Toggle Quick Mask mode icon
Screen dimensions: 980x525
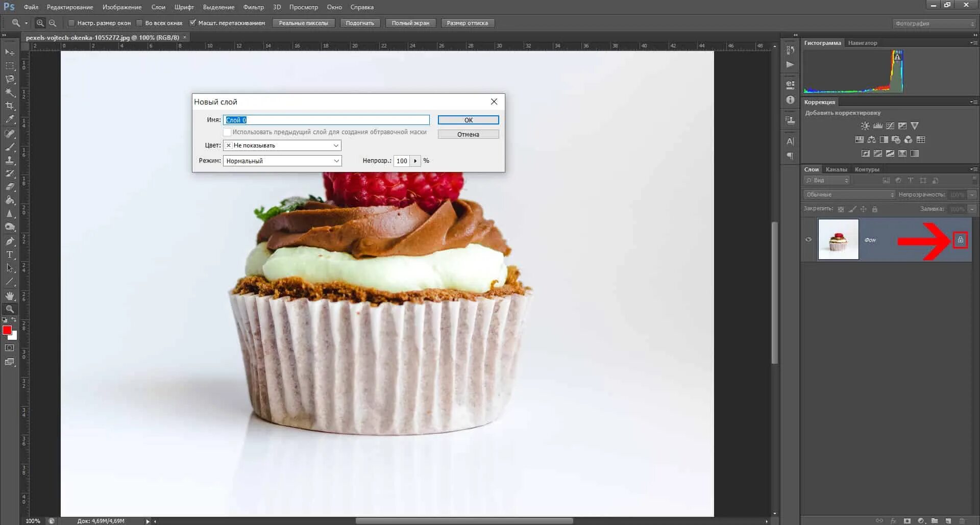click(10, 348)
